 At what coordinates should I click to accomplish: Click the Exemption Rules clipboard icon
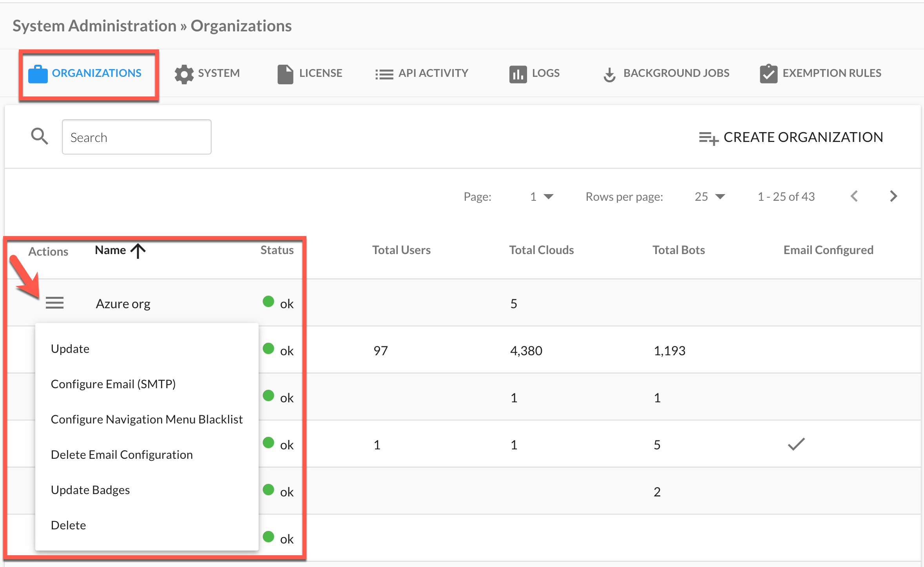(x=768, y=73)
